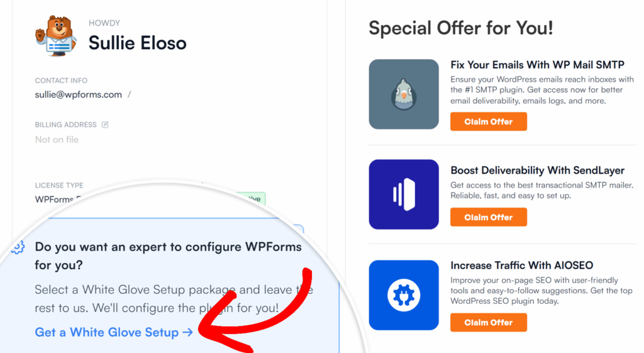Click the SendLayer logo icon
The width and height of the screenshot is (644, 353).
pyautogui.click(x=404, y=194)
